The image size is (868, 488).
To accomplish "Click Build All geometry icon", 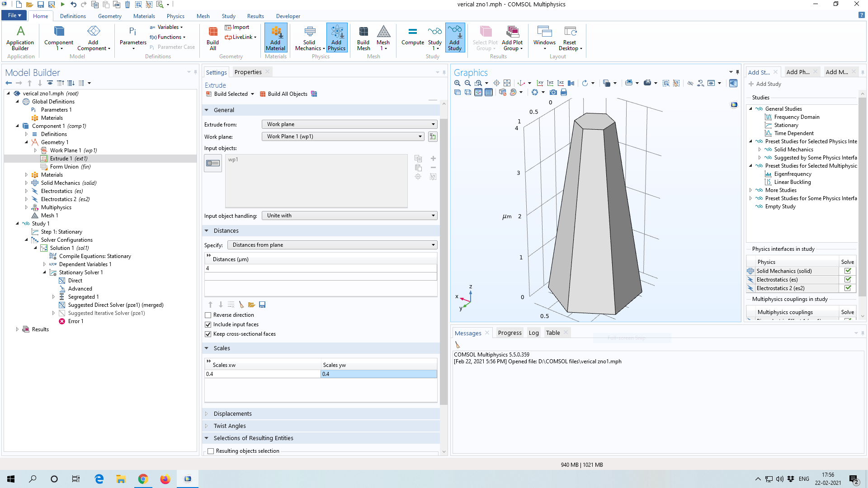I will pyautogui.click(x=212, y=38).
